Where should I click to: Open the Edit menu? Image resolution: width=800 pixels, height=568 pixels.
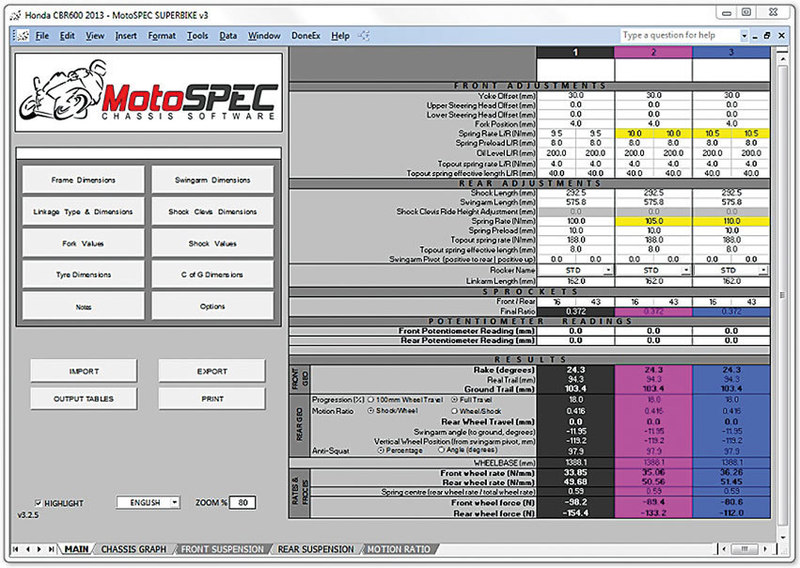point(67,36)
